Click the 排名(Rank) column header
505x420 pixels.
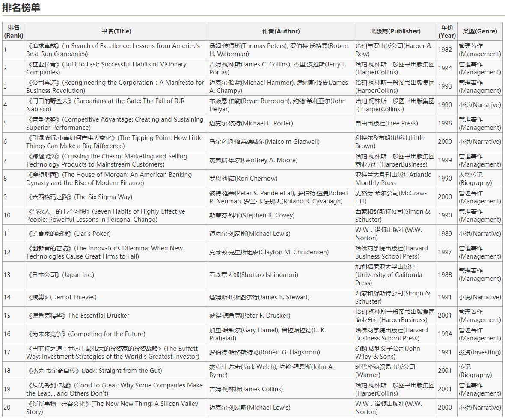14,31
